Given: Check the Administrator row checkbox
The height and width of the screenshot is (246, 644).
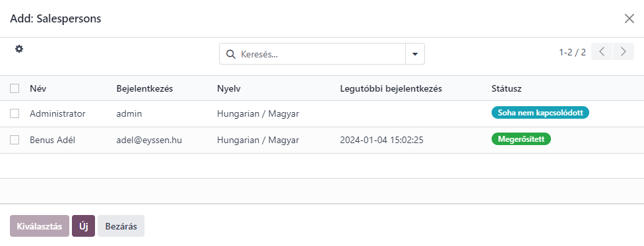Looking at the screenshot, I should (15, 113).
